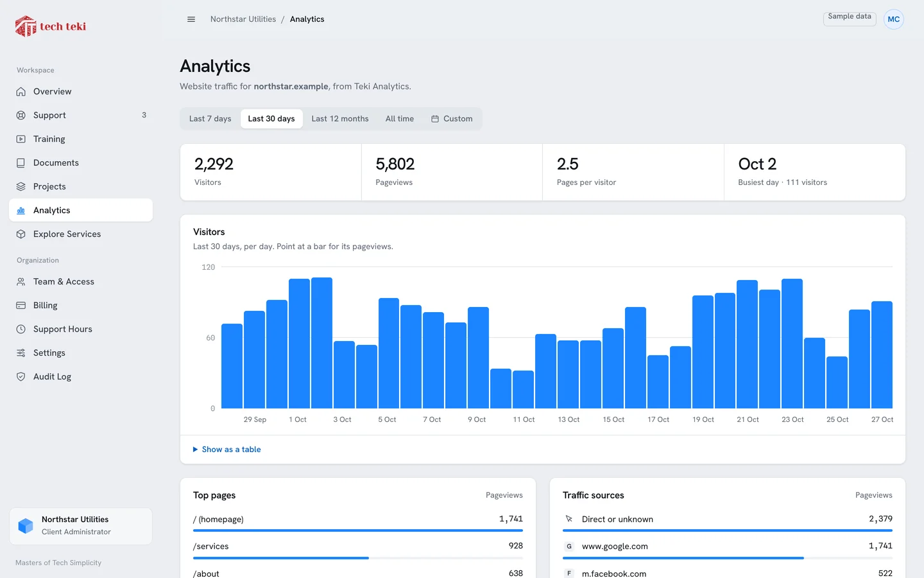Expand the Show as a table disclosure
This screenshot has height=578, width=924.
tap(227, 450)
